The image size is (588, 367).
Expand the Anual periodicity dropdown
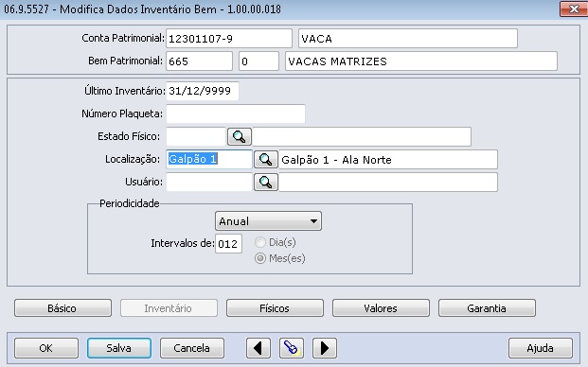point(269,221)
